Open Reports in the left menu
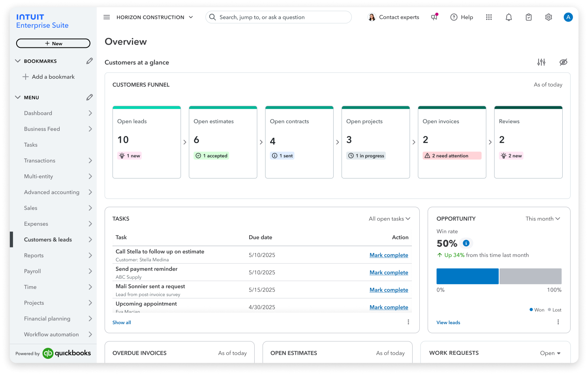Viewport: 588px width, 375px height. [x=34, y=255]
